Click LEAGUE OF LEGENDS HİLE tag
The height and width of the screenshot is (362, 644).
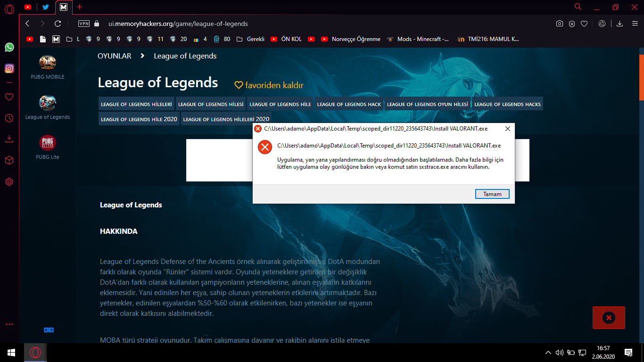pos(280,104)
